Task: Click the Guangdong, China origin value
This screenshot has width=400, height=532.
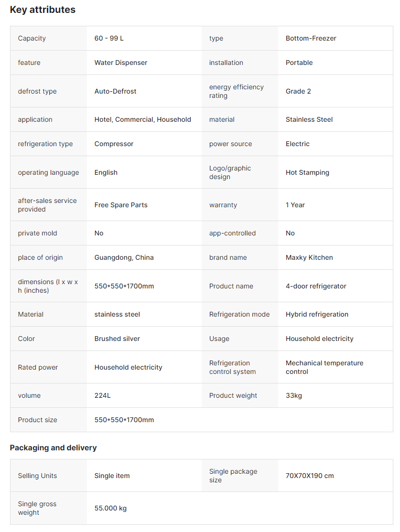Action: pos(124,257)
